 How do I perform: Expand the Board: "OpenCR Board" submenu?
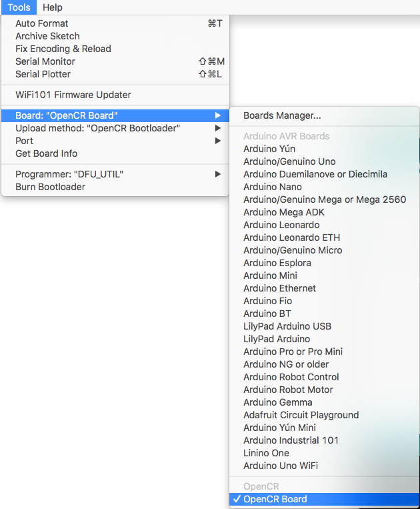pyautogui.click(x=115, y=115)
